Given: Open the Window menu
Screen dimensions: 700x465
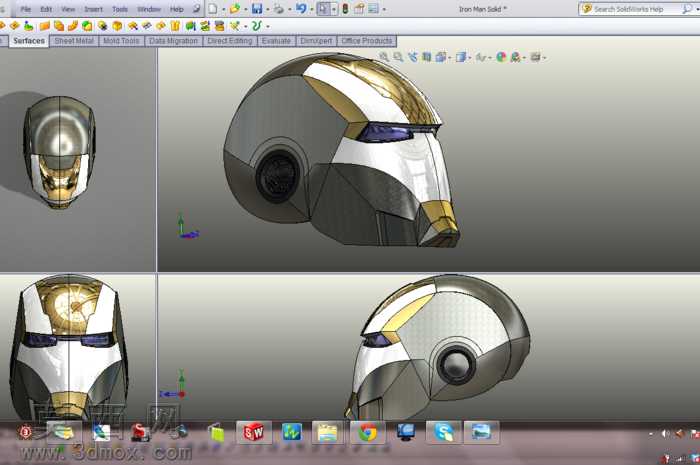Looking at the screenshot, I should click(149, 9).
